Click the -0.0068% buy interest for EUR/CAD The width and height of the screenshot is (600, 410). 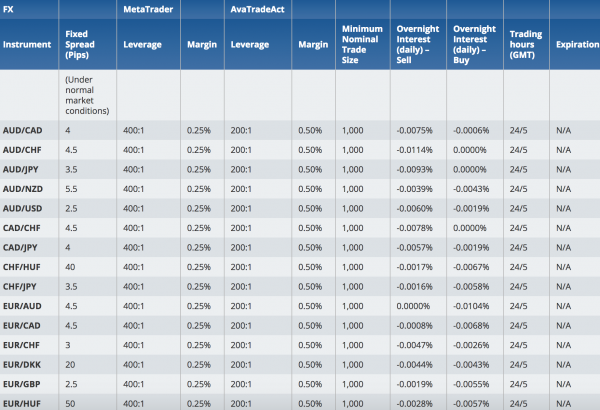click(471, 325)
